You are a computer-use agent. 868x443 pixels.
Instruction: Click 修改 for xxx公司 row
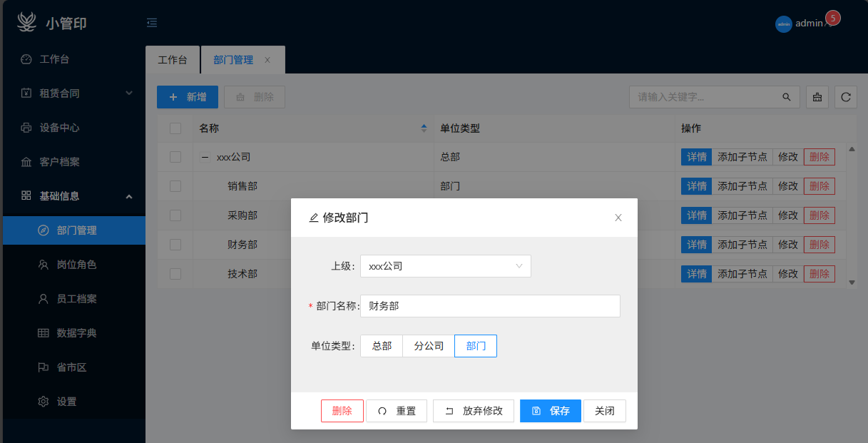(788, 157)
